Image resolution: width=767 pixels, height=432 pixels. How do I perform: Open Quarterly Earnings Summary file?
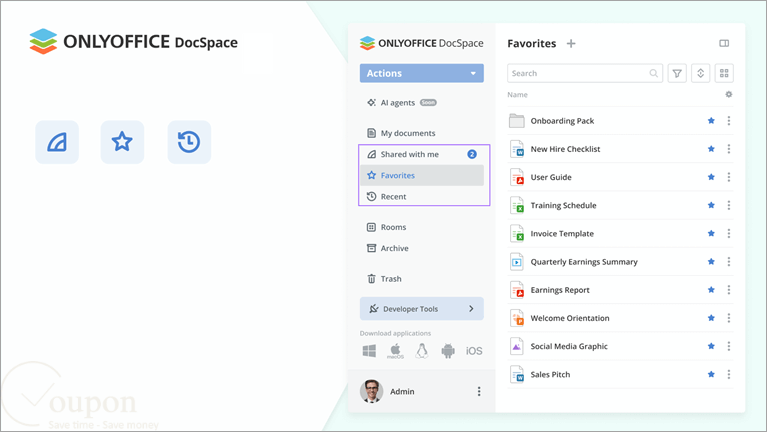click(x=584, y=262)
